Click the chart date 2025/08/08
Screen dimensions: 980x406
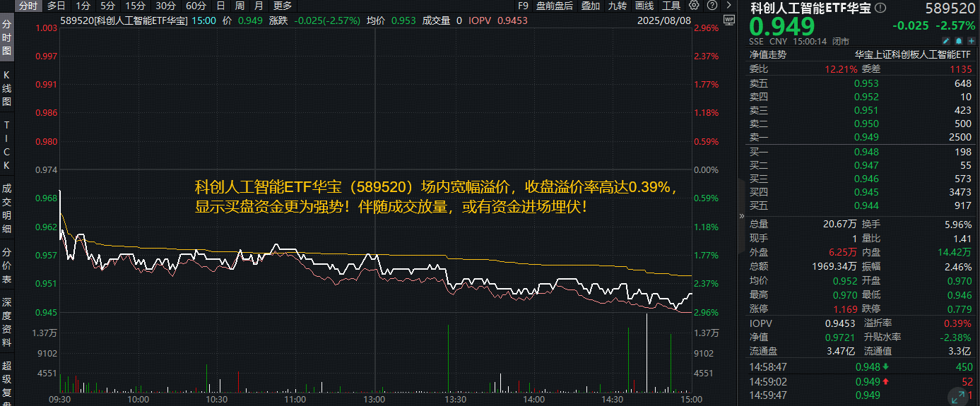click(663, 20)
